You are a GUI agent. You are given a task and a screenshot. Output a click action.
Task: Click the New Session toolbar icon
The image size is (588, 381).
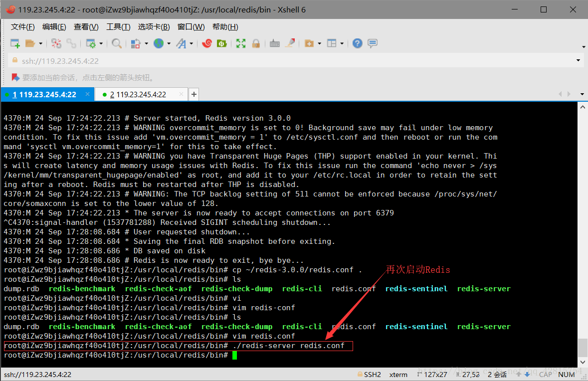(15, 43)
